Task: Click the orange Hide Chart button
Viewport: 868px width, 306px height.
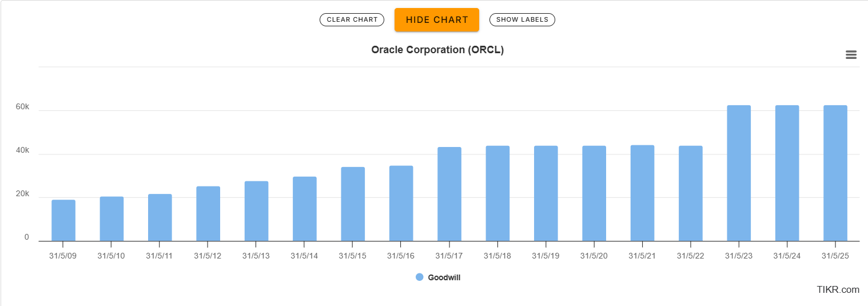Action: tap(437, 19)
